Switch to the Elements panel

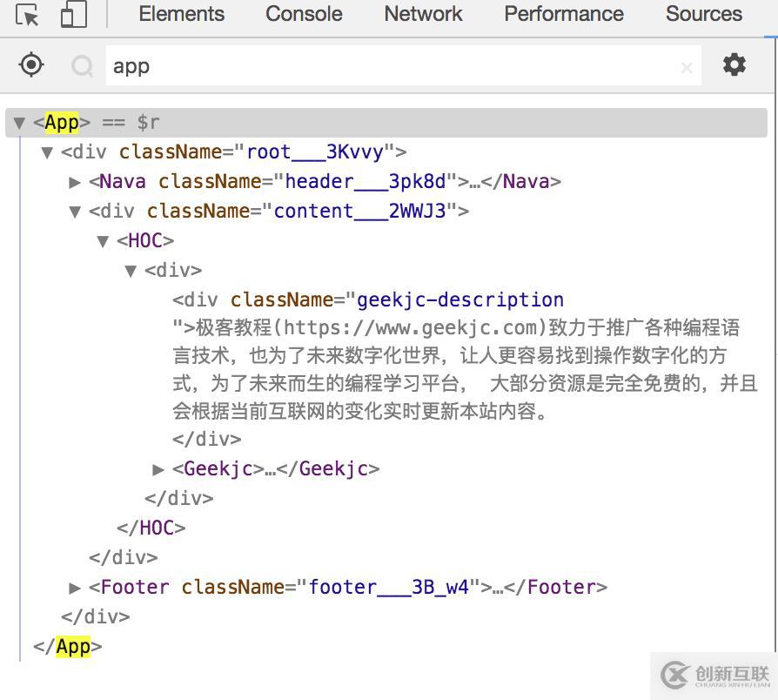[x=180, y=14]
